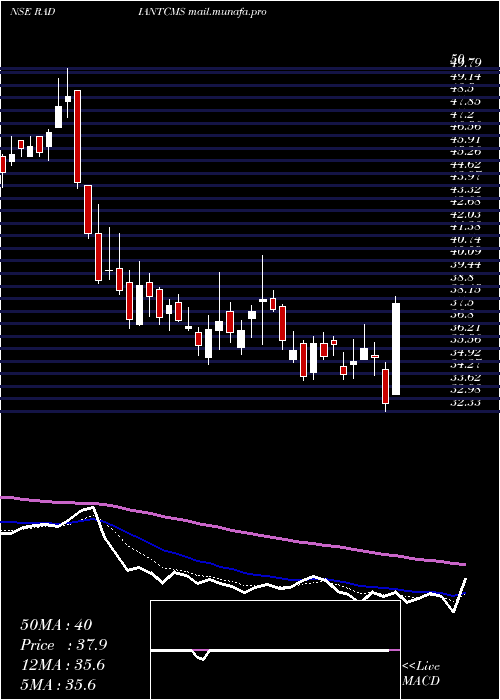Click the "50MA : 40" indicator text
The height and width of the screenshot is (700, 500).
pos(57,625)
